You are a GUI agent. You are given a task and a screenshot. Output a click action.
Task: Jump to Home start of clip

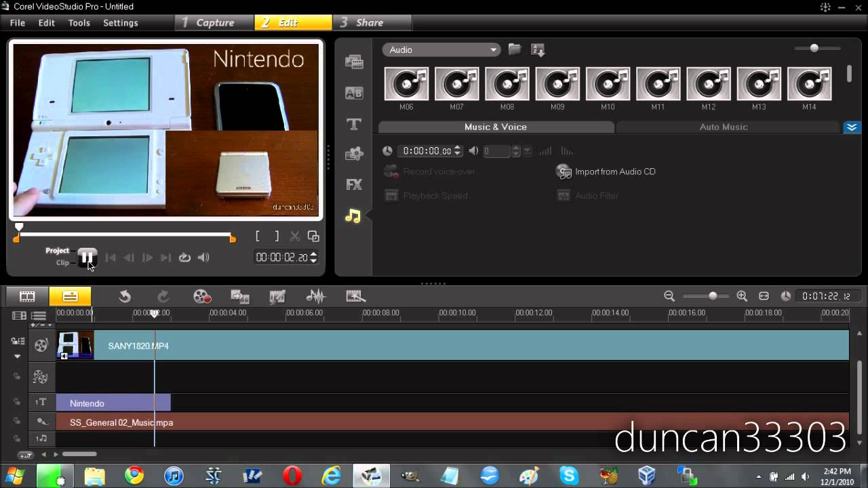coord(111,258)
